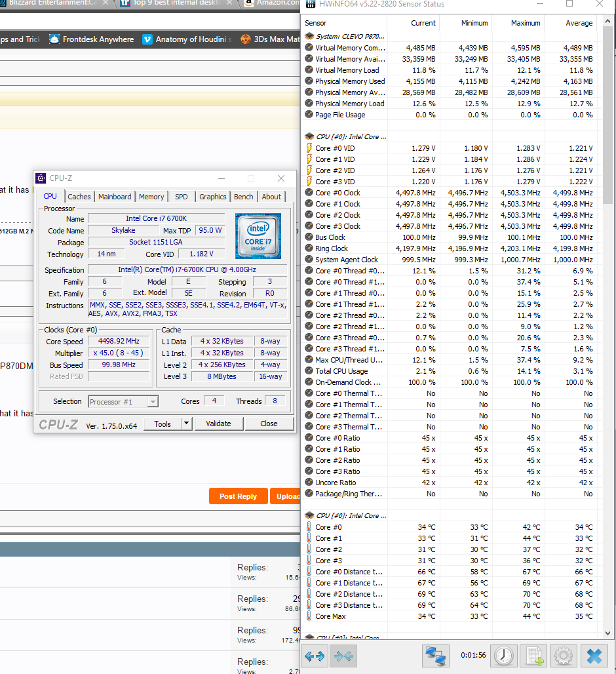The image size is (616, 674).
Task: Click the Multiplier value x 45.0 ( 8 - 45 )
Action: pyautogui.click(x=119, y=353)
